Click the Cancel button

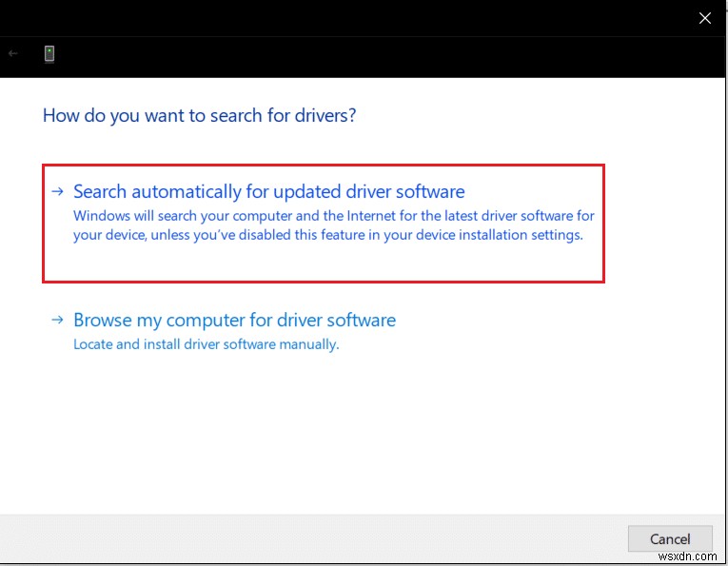[670, 538]
